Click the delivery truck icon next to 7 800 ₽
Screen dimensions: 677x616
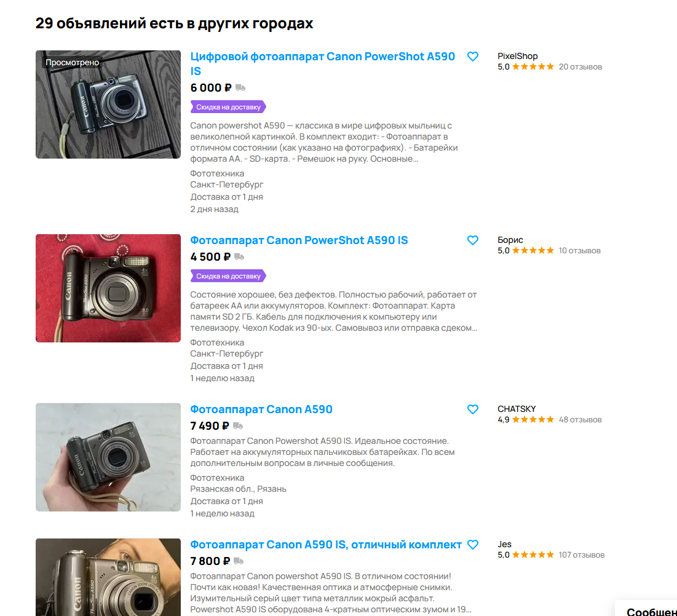click(x=239, y=561)
